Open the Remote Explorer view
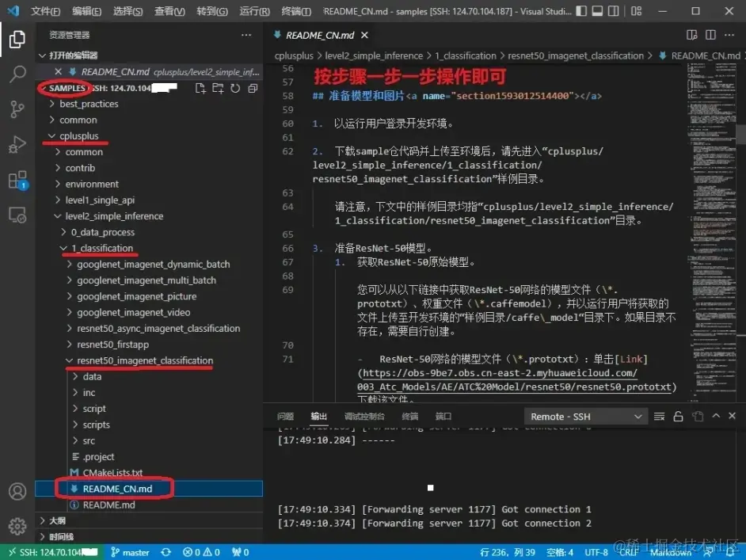Screen dimensions: 746x560 pyautogui.click(x=17, y=215)
